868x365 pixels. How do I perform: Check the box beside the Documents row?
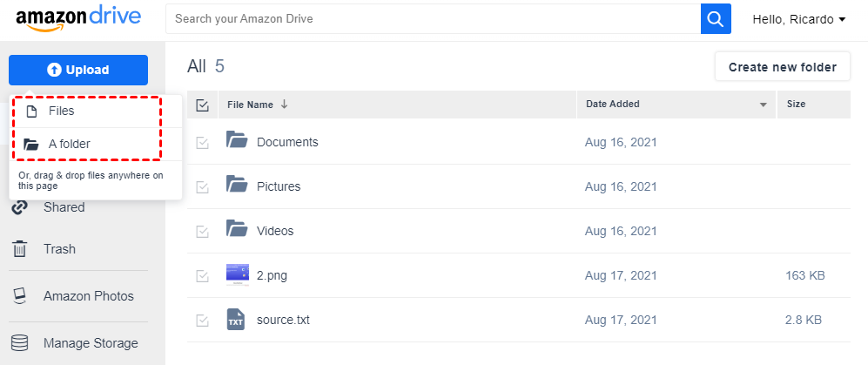pyautogui.click(x=203, y=142)
